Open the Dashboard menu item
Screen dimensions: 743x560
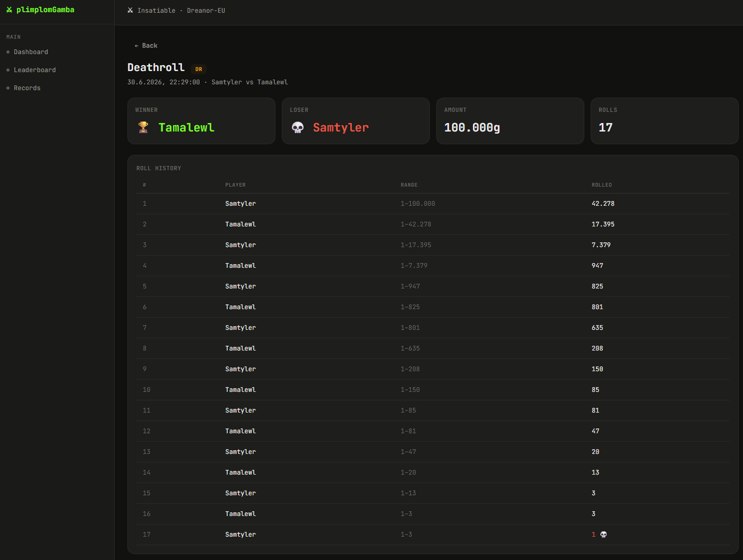tap(31, 52)
